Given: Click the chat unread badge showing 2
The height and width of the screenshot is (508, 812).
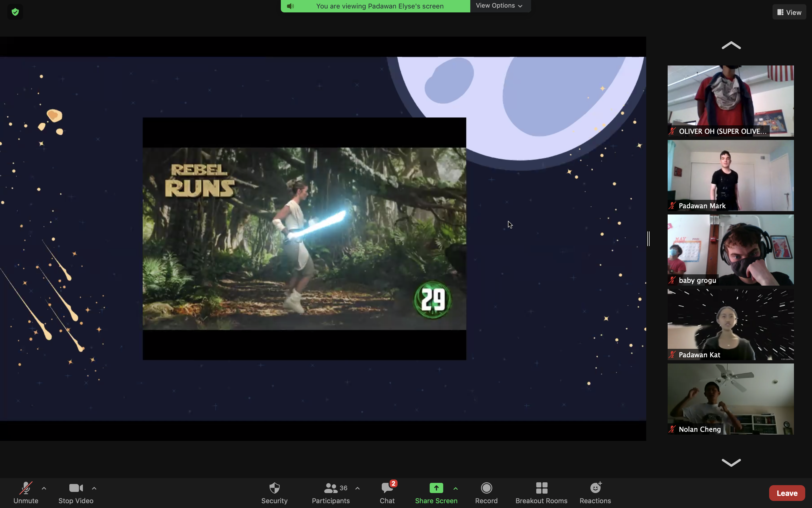Looking at the screenshot, I should [x=393, y=483].
